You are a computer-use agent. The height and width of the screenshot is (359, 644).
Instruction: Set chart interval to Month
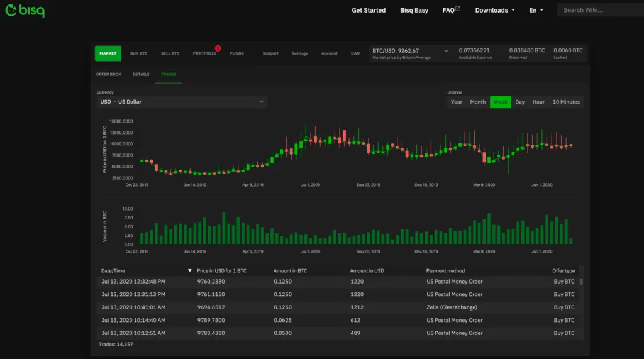[478, 102]
